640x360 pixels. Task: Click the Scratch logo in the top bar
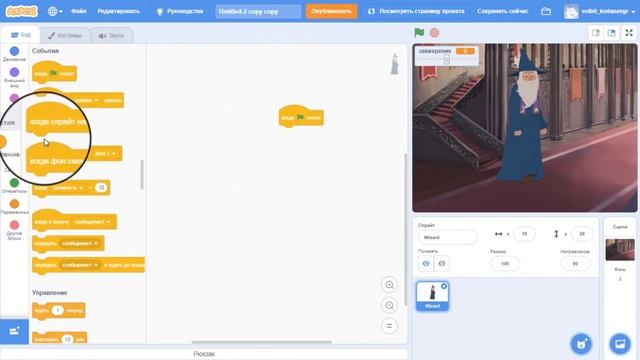pos(21,11)
